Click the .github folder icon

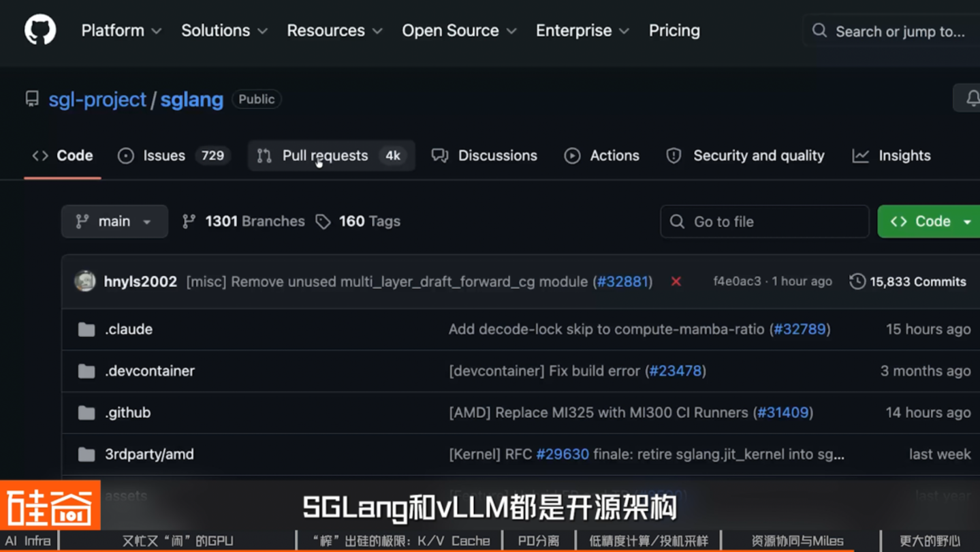pos(86,413)
